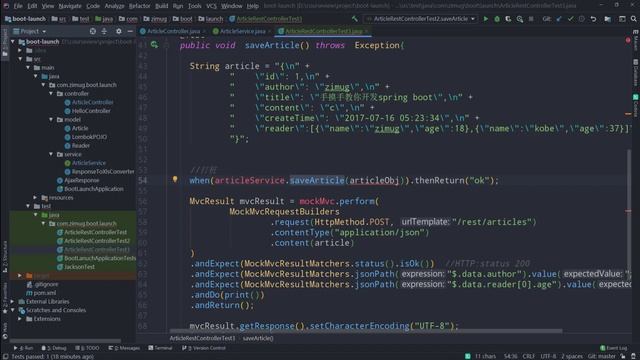Open the Messages tool window
This screenshot has height=360, width=640.
pyautogui.click(x=124, y=348)
